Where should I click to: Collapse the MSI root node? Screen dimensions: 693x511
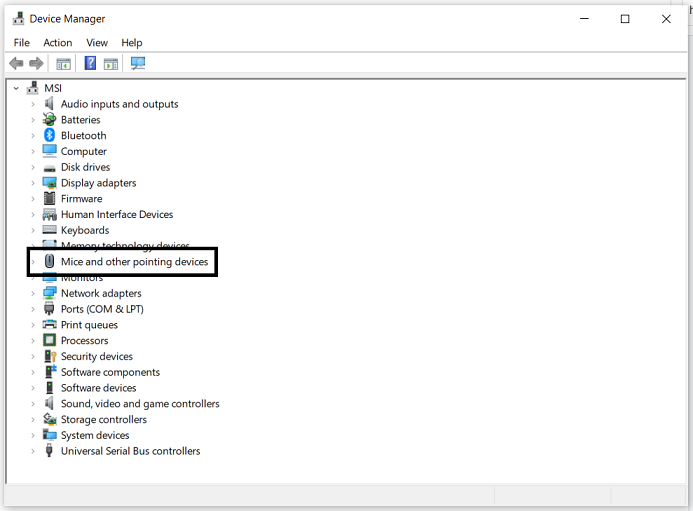(x=16, y=88)
